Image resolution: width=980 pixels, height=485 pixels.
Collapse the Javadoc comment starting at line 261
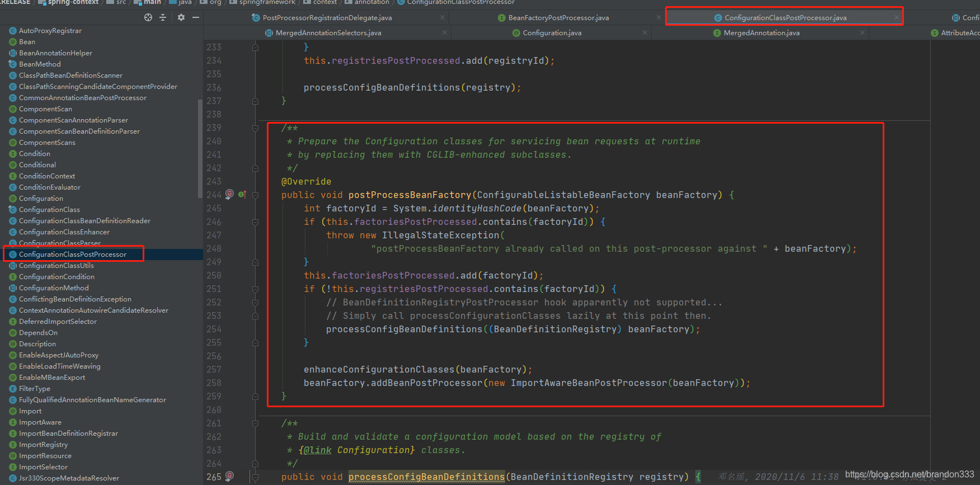255,423
